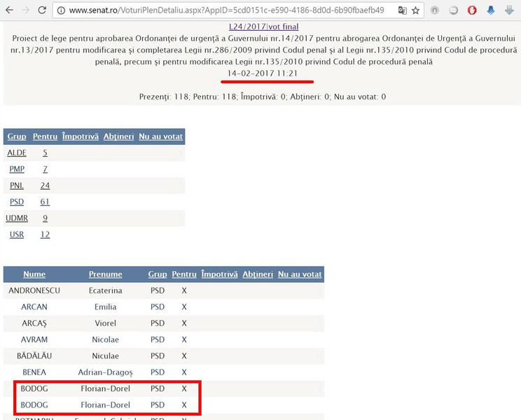Image resolution: width=521 pixels, height=420 pixels.
Task: Reload the page with the refresh icon
Action: (x=43, y=10)
